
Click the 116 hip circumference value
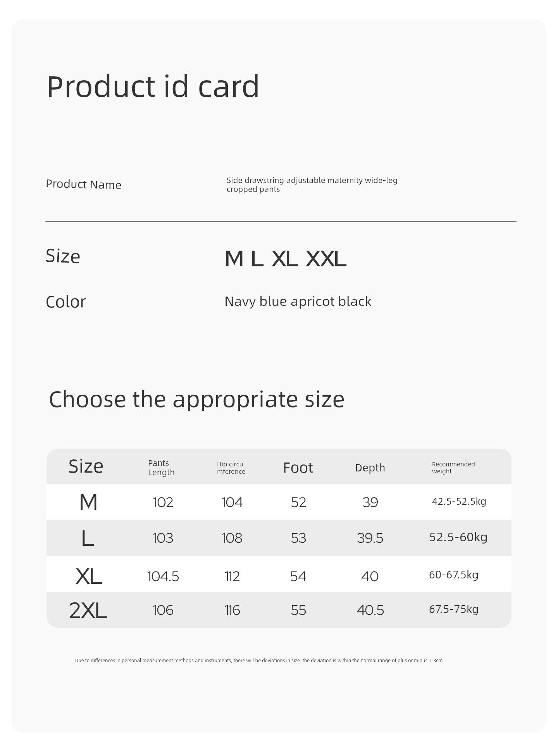coord(232,611)
